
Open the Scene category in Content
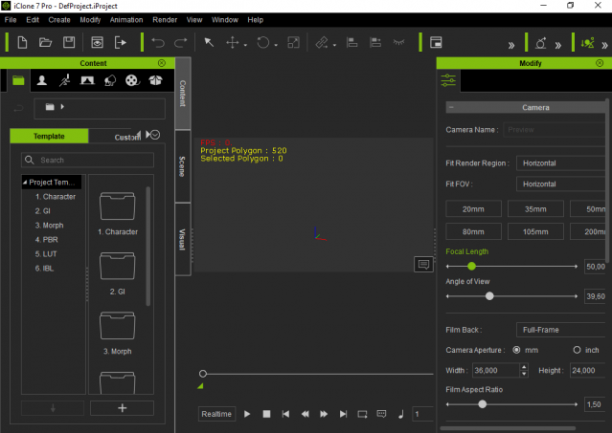point(87,80)
